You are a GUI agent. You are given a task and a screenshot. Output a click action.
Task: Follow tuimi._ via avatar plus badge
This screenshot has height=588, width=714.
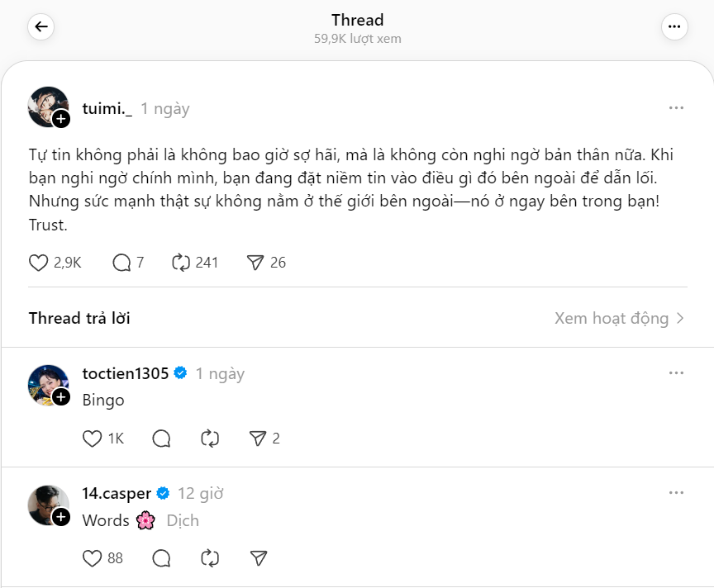61,119
